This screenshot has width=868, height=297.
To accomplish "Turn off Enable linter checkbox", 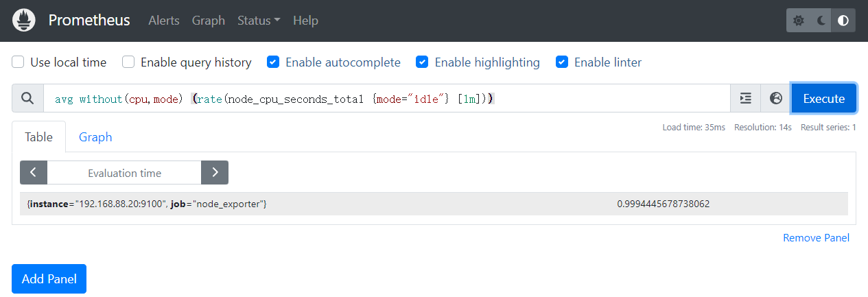I will 562,62.
